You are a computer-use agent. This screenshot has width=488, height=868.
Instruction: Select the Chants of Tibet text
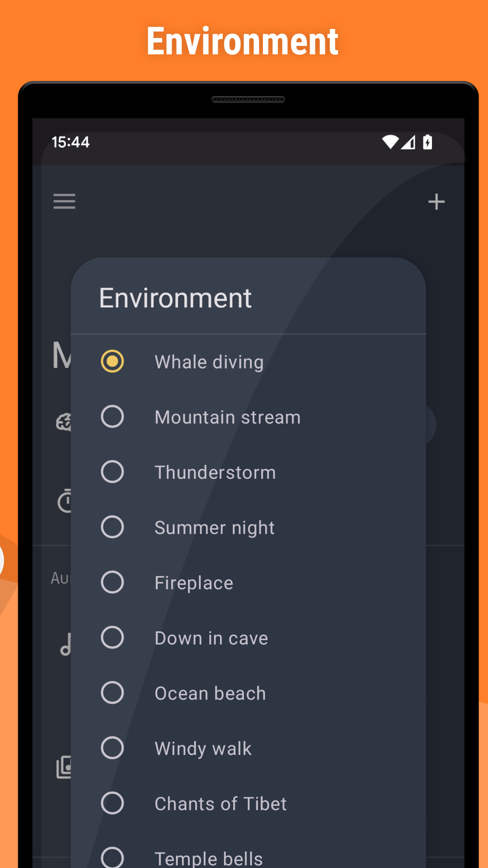[221, 803]
